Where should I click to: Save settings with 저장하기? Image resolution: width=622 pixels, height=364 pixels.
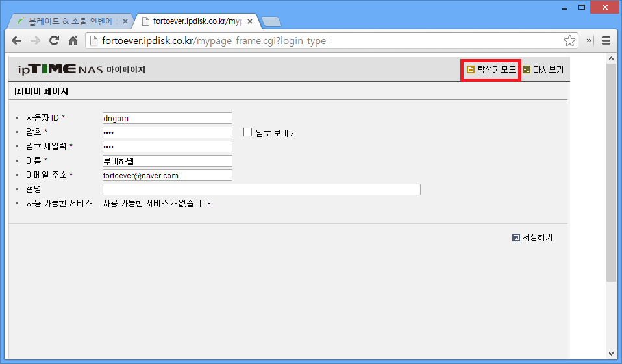click(x=532, y=237)
